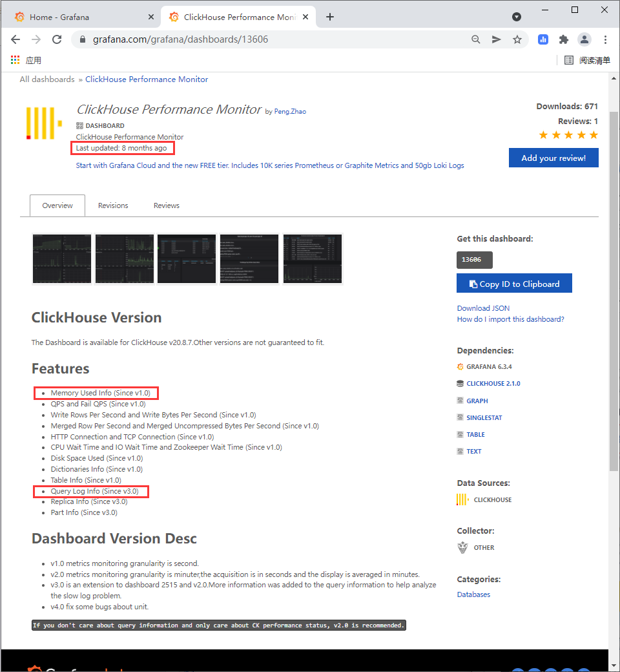Open the zoom magnifier icon in address bar
The width and height of the screenshot is (620, 672).
[475, 39]
